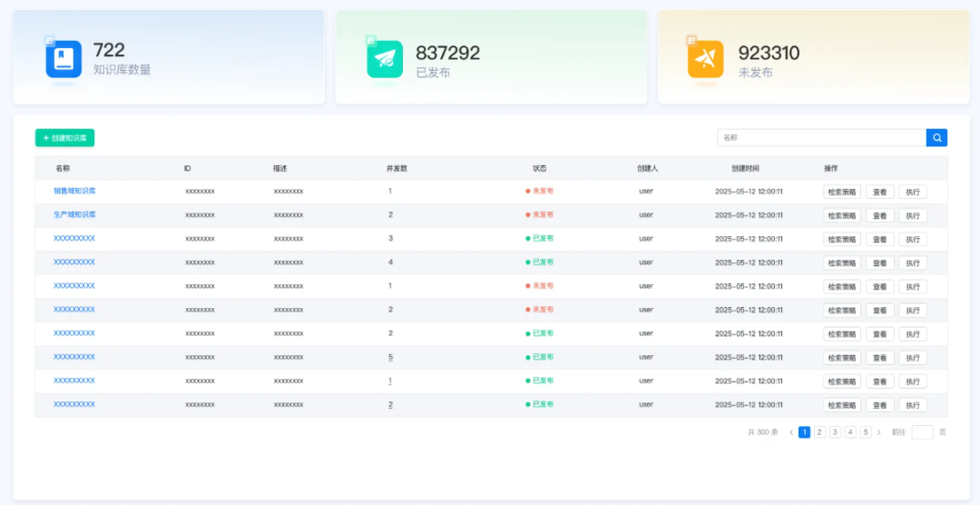Click the blue search magnifier button

936,138
